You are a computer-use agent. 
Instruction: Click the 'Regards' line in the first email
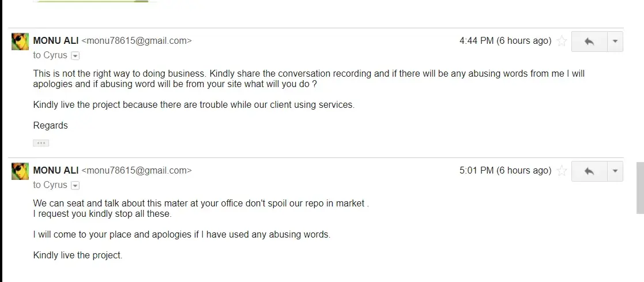tap(51, 126)
